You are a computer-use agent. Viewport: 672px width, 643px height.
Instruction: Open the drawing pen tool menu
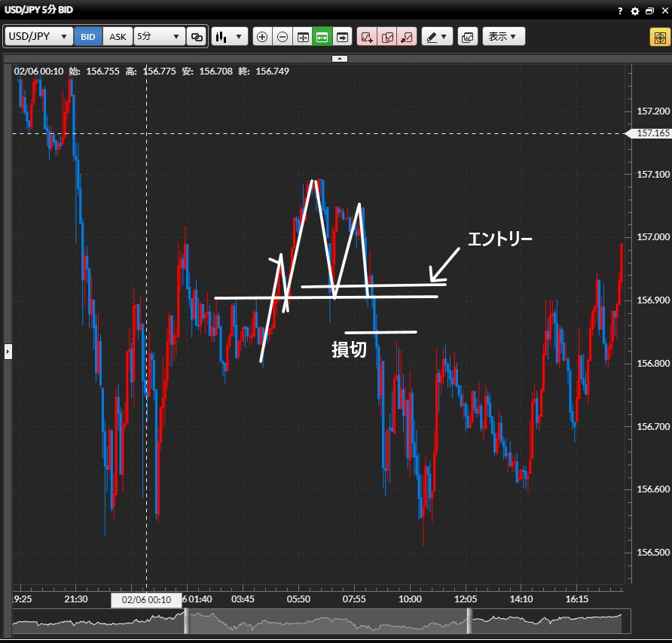coord(436,36)
